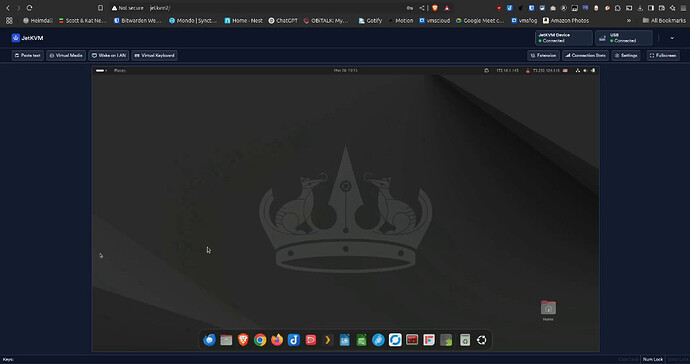The width and height of the screenshot is (690, 364).
Task: Open JetKVM Settings
Action: point(626,55)
